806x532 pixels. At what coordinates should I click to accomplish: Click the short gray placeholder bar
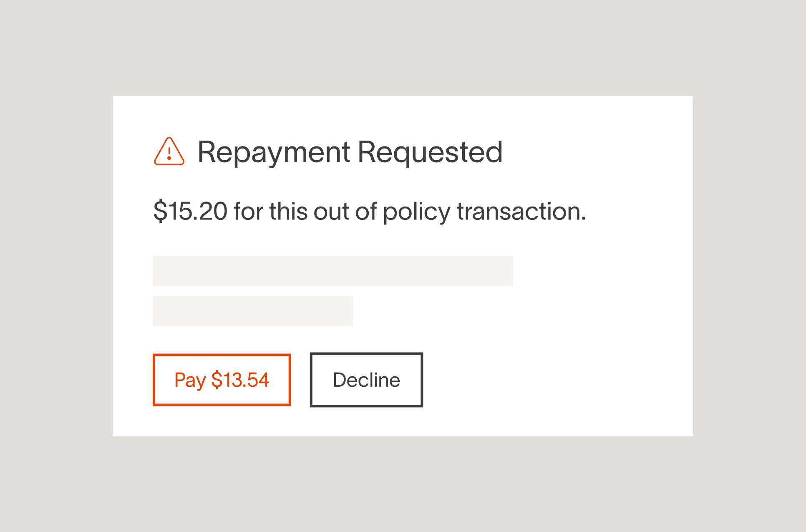pyautogui.click(x=253, y=311)
